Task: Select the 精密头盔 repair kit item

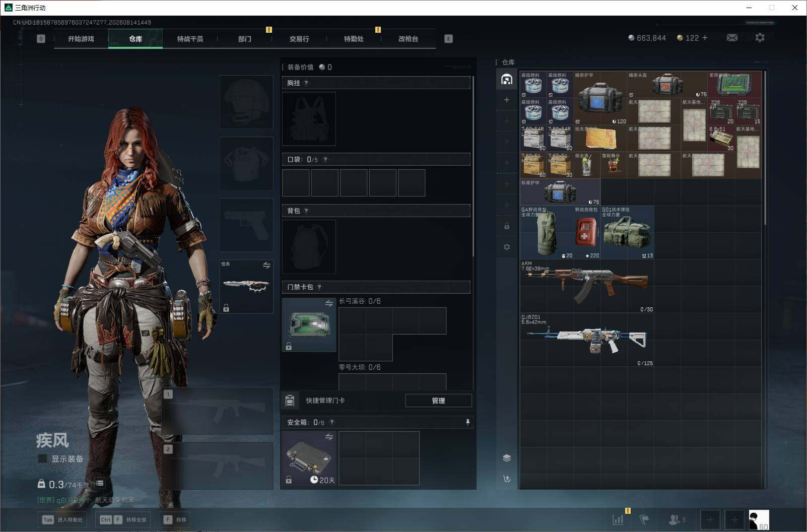Action: tap(667, 85)
